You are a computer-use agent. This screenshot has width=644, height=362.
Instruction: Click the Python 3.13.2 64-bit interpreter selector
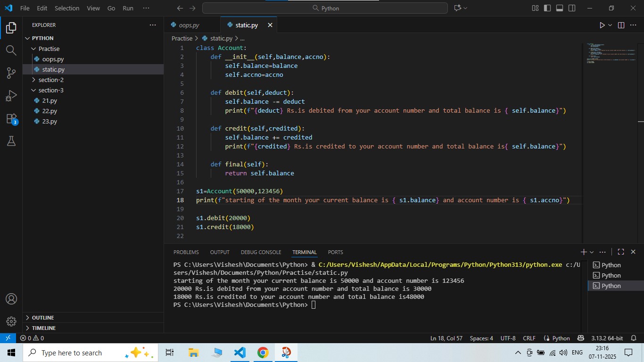pyautogui.click(x=607, y=338)
